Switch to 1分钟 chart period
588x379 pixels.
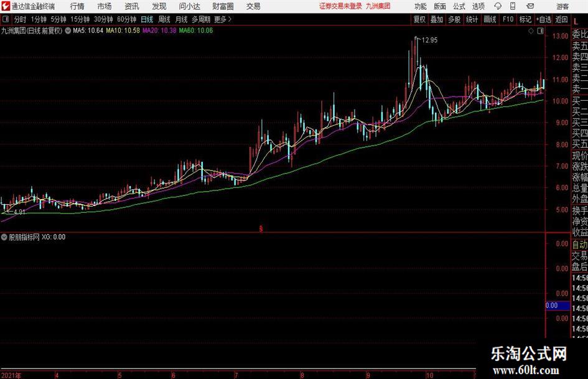(x=39, y=19)
